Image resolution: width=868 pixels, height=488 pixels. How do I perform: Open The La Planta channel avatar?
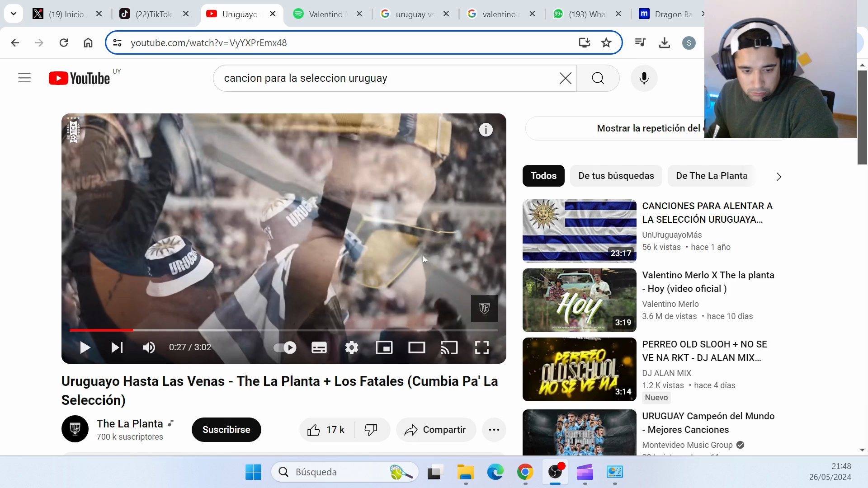[75, 429]
